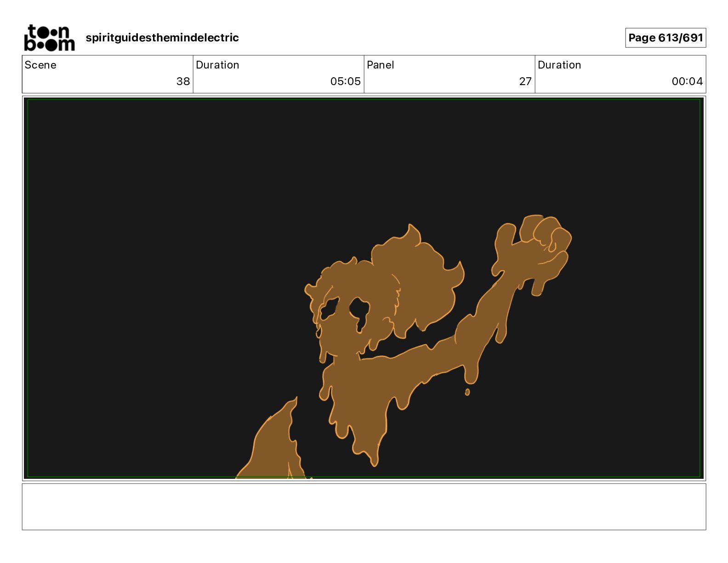The height and width of the screenshot is (563, 728).
Task: Select the panel number 27
Action: click(x=525, y=81)
